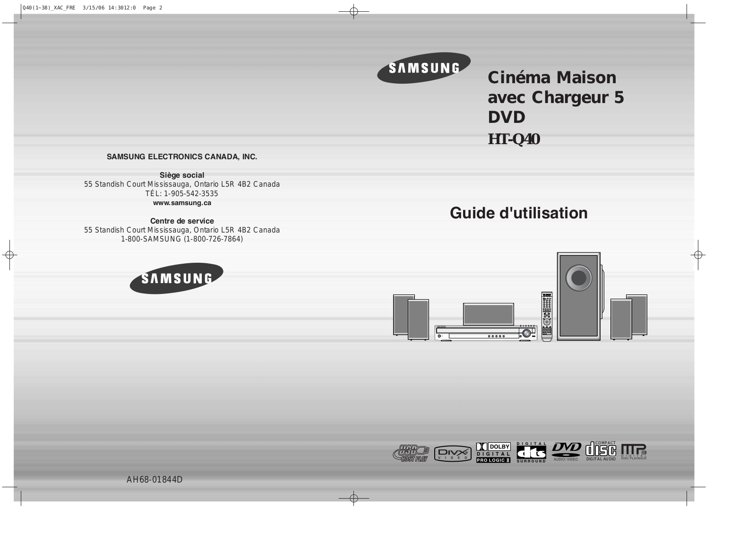Click the DTS Digital Surround logo

(x=531, y=453)
